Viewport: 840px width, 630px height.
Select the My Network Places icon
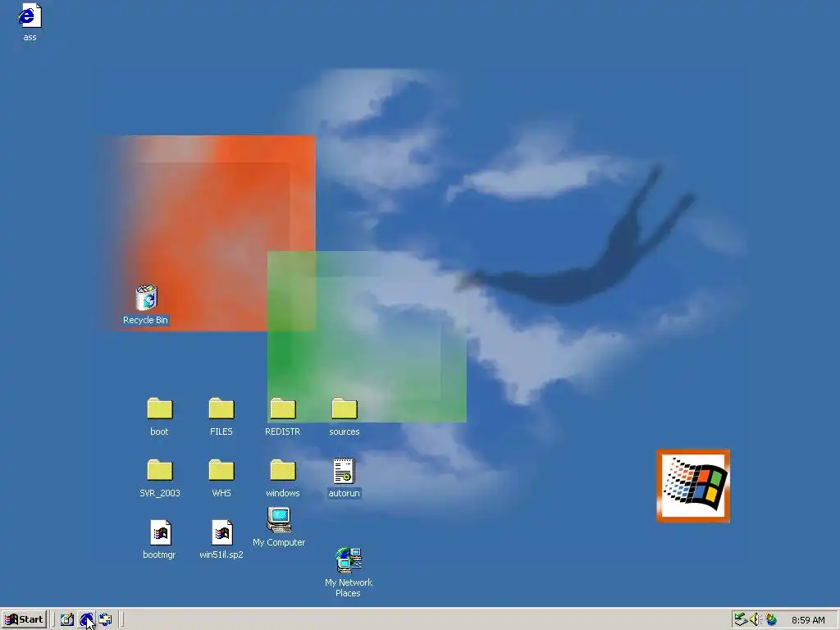point(349,560)
